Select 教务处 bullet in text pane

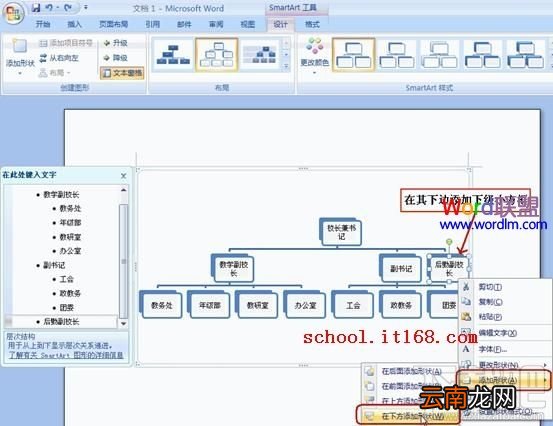pos(70,208)
